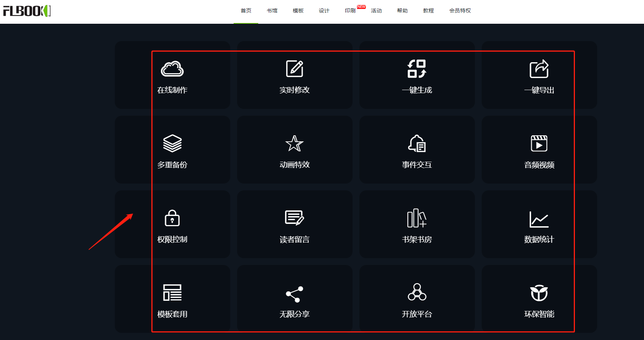Click the 一键导出 label
Screen dimensions: 644x340
[x=539, y=90]
